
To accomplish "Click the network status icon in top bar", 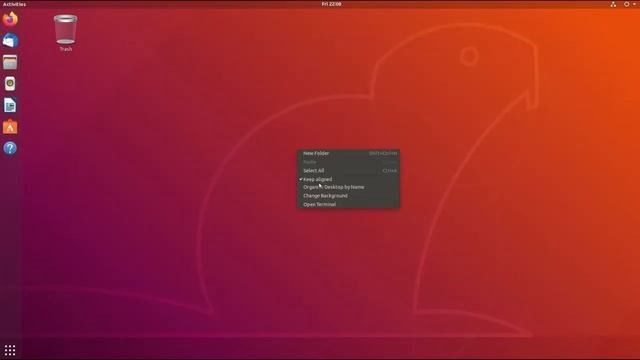I will point(613,4).
